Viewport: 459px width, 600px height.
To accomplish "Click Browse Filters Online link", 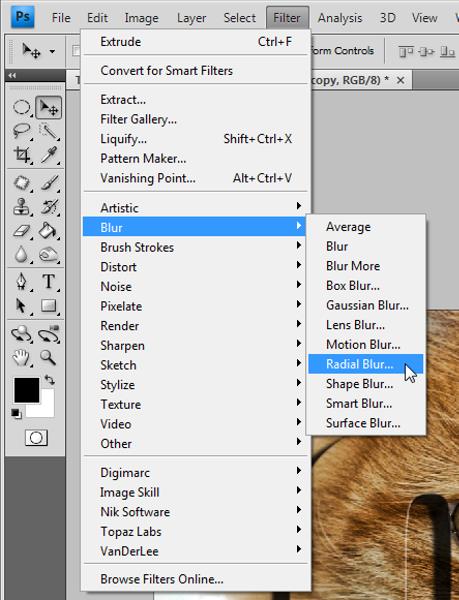I will pos(196,579).
